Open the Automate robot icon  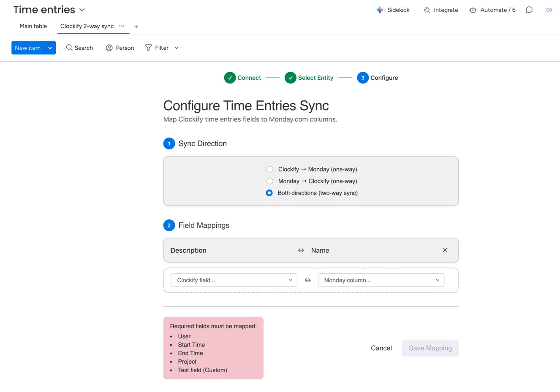point(473,10)
